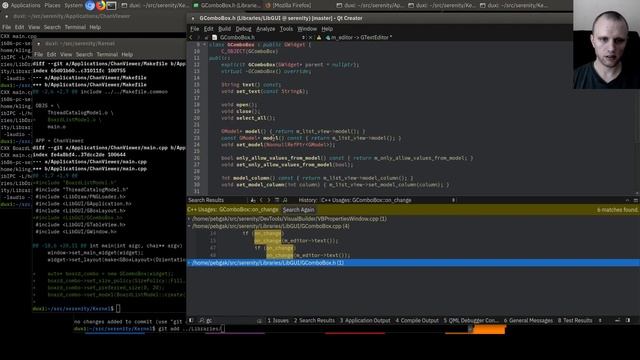Expand VBPropertiesWindow.cpp search result

pyautogui.click(x=189, y=219)
